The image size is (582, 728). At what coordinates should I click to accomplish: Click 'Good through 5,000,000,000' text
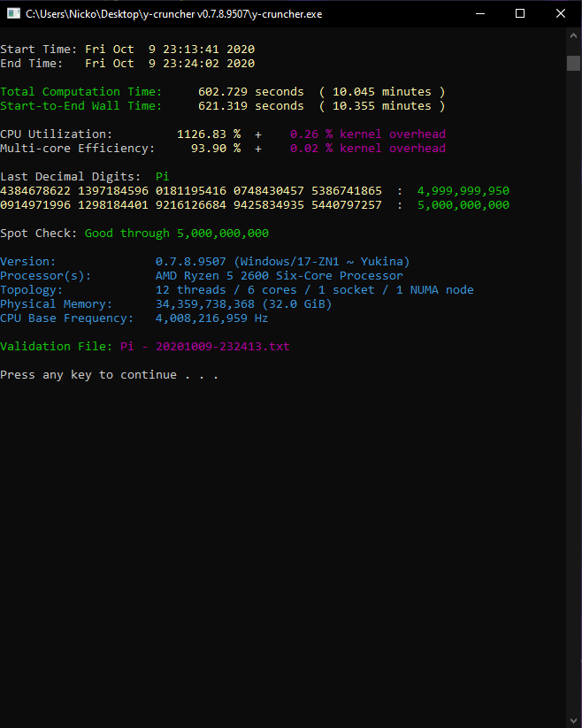point(177,234)
